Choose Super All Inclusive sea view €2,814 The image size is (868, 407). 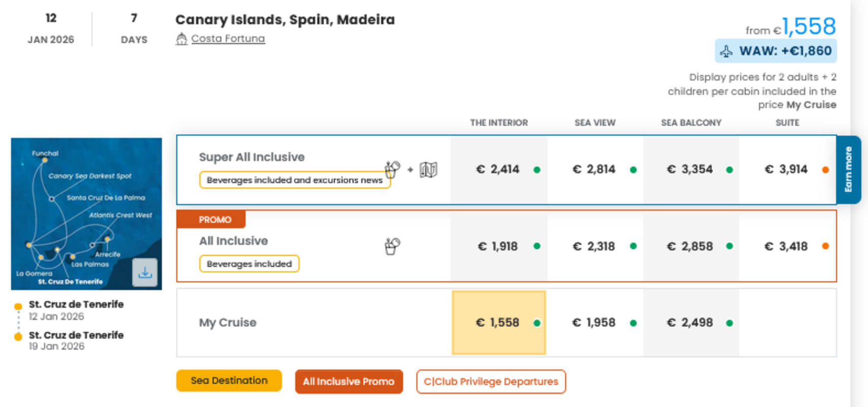[594, 169]
